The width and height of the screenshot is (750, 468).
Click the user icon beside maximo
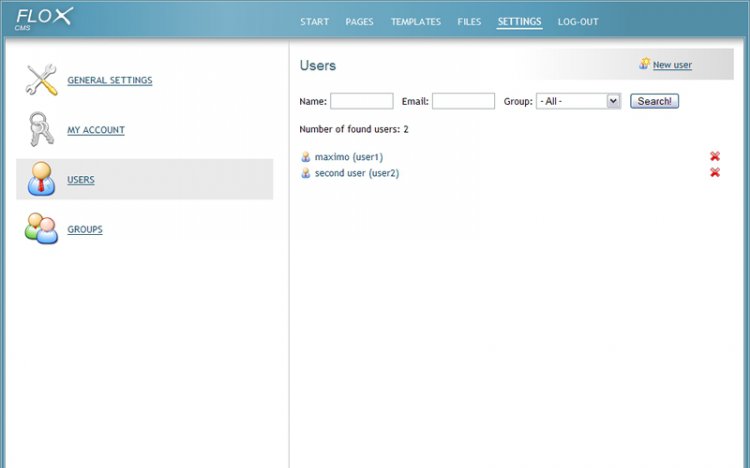coord(306,157)
